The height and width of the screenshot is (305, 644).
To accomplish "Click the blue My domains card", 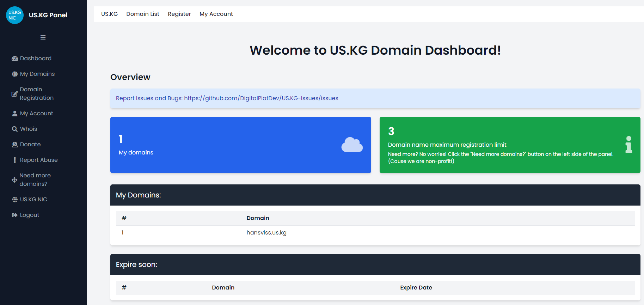I will tap(240, 145).
